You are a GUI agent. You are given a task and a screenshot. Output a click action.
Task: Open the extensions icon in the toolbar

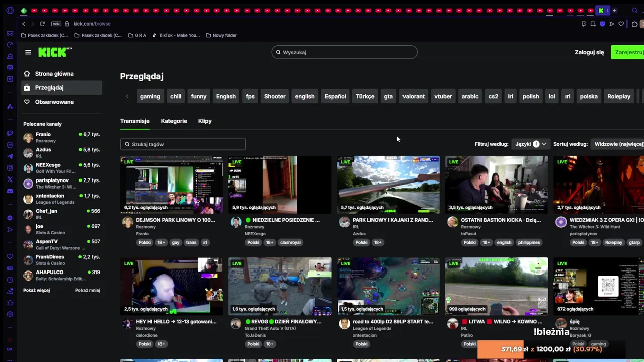[634, 24]
